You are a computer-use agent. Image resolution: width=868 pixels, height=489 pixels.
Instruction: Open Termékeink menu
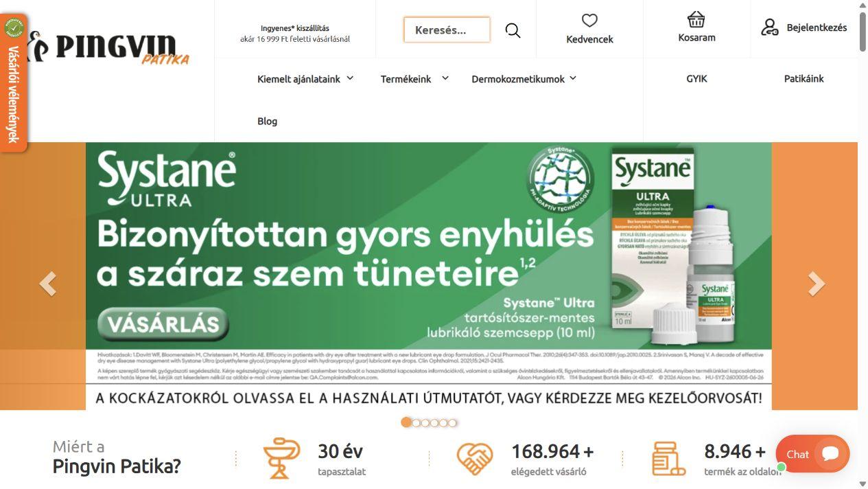(x=406, y=79)
